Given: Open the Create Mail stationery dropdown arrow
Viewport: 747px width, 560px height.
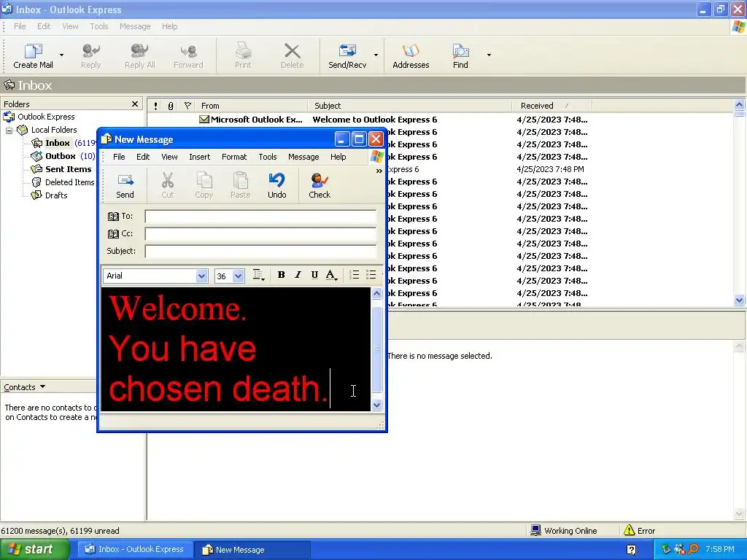Looking at the screenshot, I should pos(61,55).
